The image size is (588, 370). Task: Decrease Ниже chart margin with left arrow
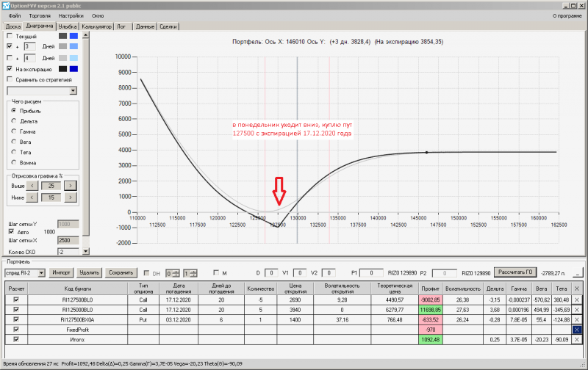pos(32,197)
